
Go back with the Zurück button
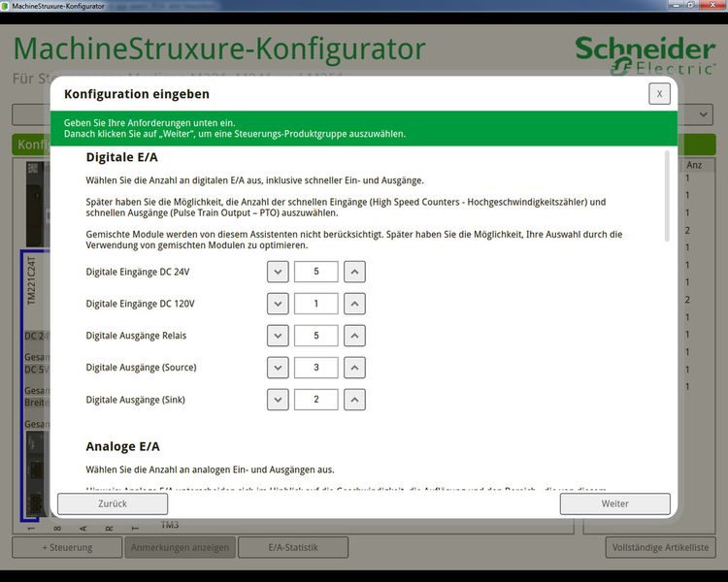coord(113,503)
